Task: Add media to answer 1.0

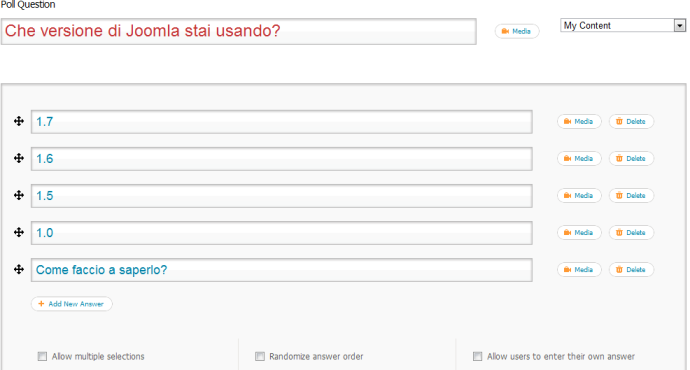Action: (579, 232)
